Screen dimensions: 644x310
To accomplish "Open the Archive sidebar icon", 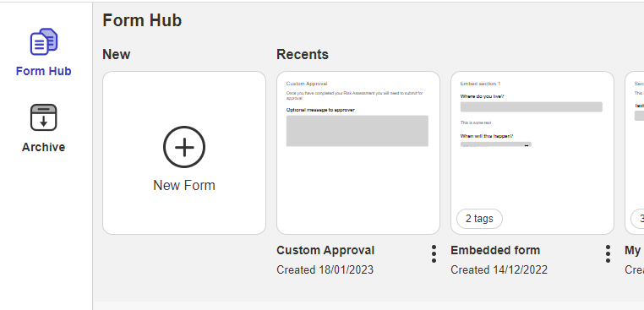I will coord(44,117).
